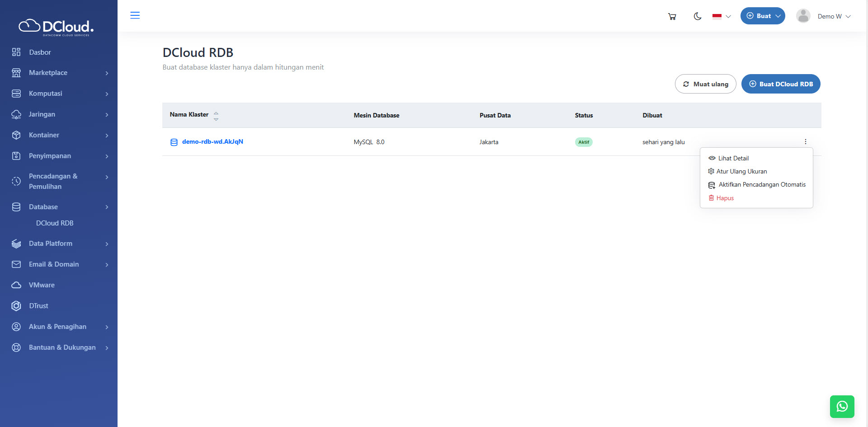The height and width of the screenshot is (427, 868).
Task: Click the user avatar icon
Action: [803, 16]
